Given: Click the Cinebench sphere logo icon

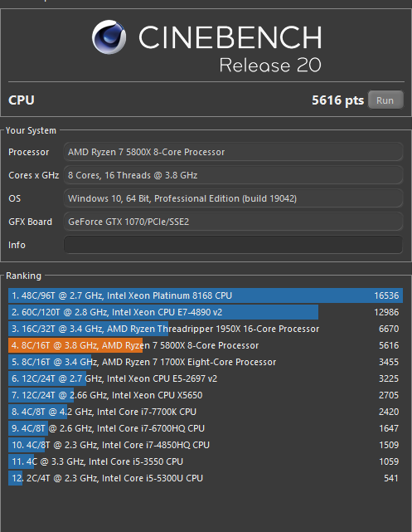Looking at the screenshot, I should [109, 37].
